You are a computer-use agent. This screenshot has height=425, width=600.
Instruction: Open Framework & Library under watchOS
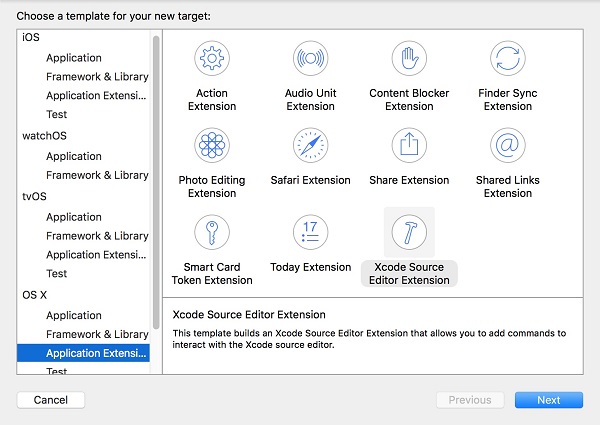(97, 175)
